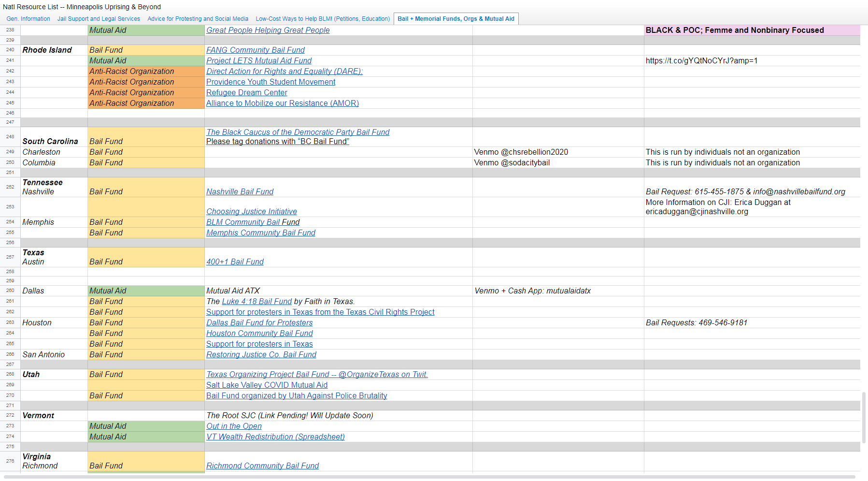868x481 pixels.
Task: Click BLACK & POC; Femme and Nonbinary Focused cell
Action: (752, 30)
